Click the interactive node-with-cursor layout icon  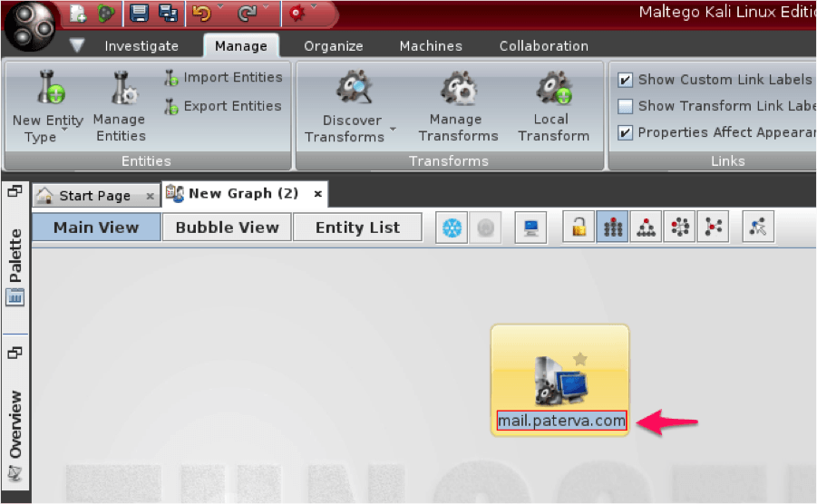click(x=759, y=227)
